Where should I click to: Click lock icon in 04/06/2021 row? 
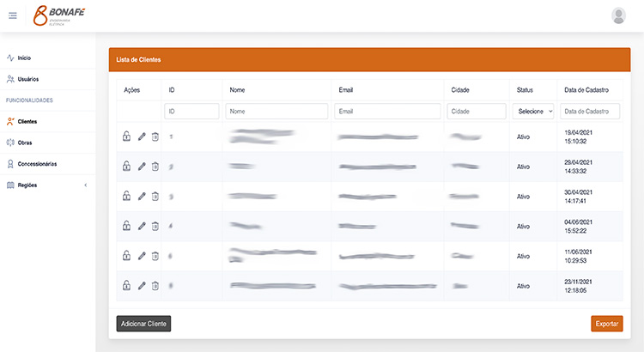126,226
